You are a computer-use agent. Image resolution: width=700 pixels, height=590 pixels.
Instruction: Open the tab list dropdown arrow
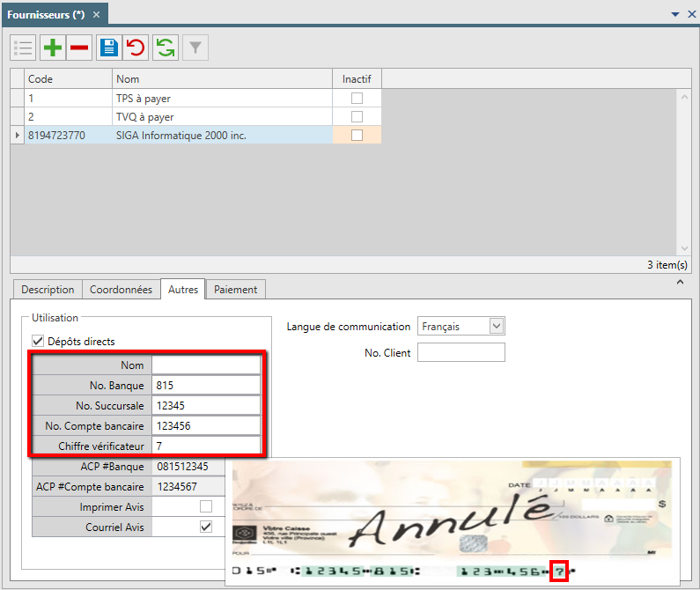point(675,15)
